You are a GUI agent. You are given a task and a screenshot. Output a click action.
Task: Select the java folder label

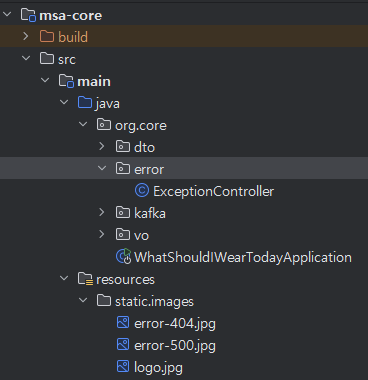pos(107,104)
